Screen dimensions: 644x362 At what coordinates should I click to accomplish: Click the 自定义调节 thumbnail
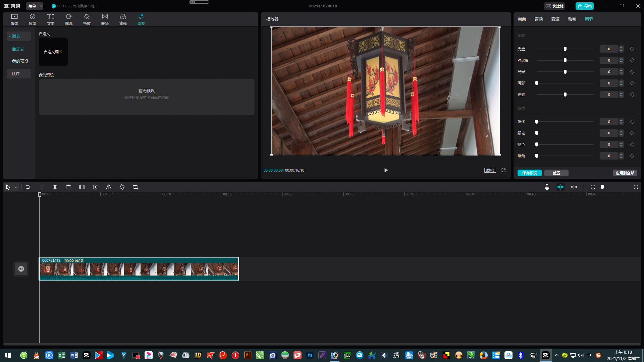tap(53, 52)
